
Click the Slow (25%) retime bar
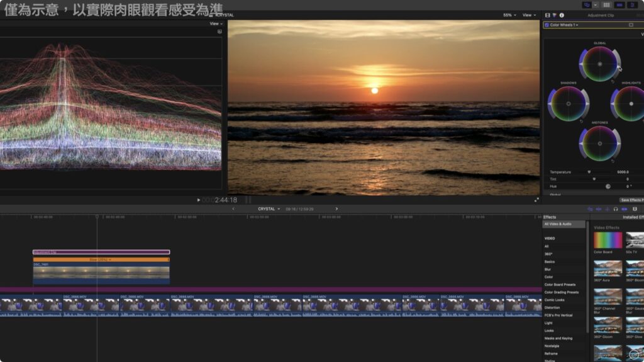pyautogui.click(x=101, y=259)
